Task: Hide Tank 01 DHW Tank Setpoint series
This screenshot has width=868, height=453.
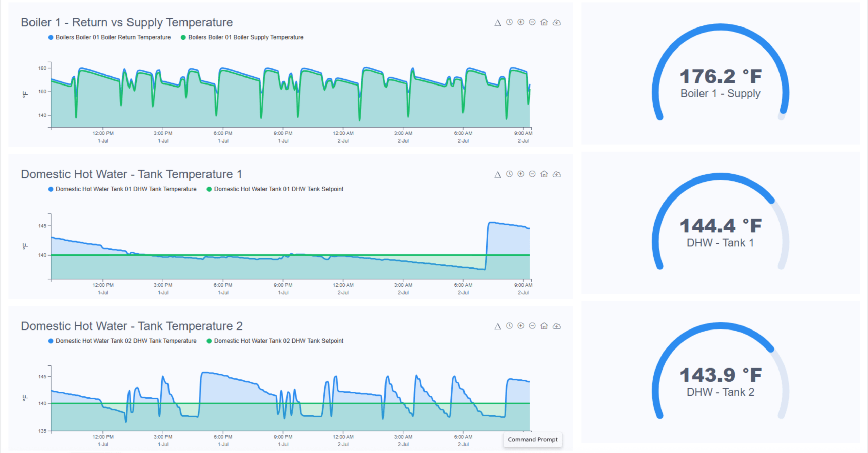Action: (x=278, y=189)
